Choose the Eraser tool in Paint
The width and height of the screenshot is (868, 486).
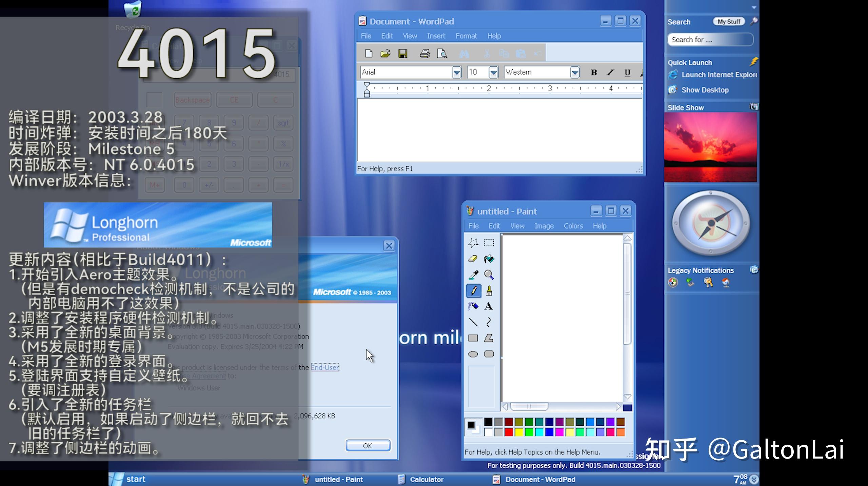473,259
